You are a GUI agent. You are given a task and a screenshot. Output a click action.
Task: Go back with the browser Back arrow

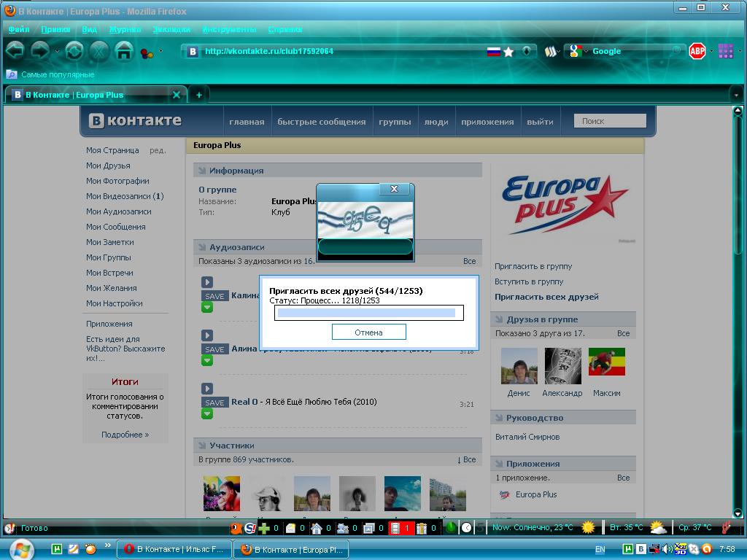click(15, 50)
